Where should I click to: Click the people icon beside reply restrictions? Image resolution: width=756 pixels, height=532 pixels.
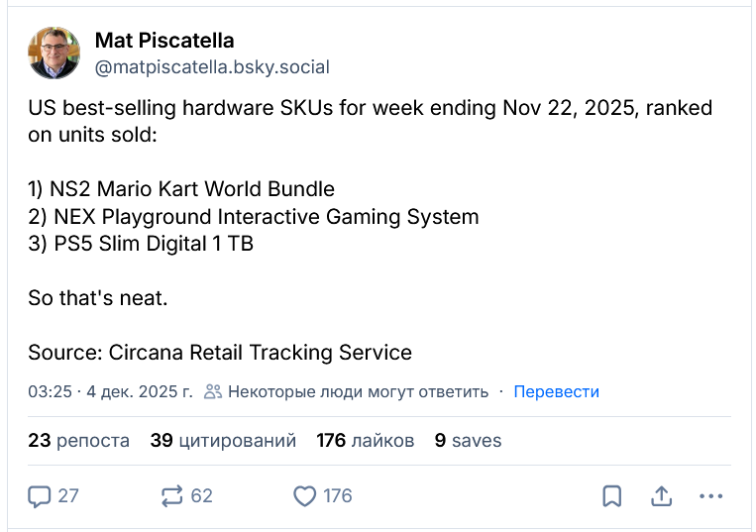(212, 391)
